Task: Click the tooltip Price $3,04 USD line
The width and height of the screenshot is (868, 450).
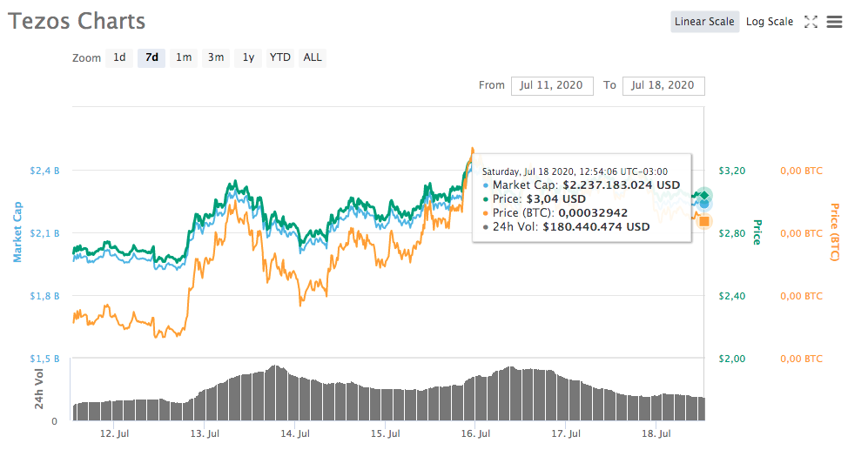Action: pos(535,199)
